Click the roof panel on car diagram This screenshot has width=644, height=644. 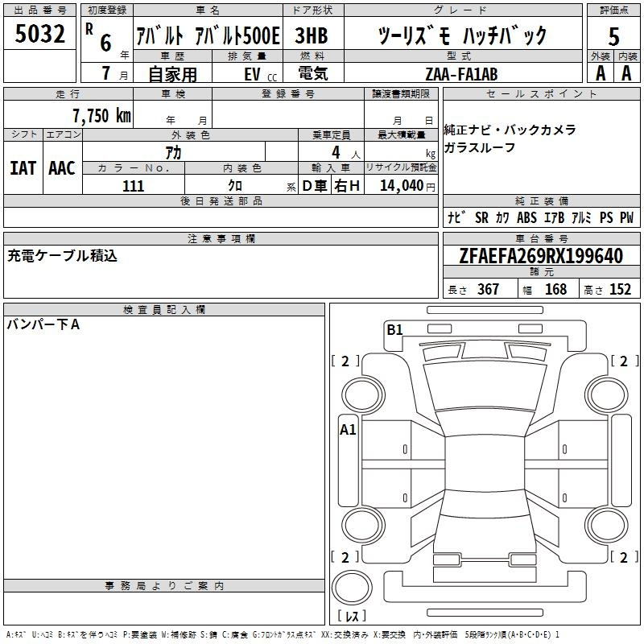[485, 464]
